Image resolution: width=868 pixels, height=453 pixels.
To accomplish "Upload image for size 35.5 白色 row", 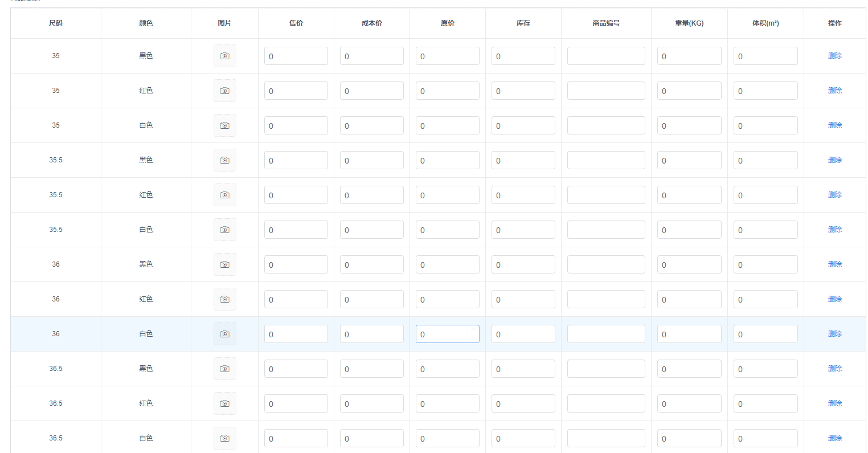I will [225, 230].
